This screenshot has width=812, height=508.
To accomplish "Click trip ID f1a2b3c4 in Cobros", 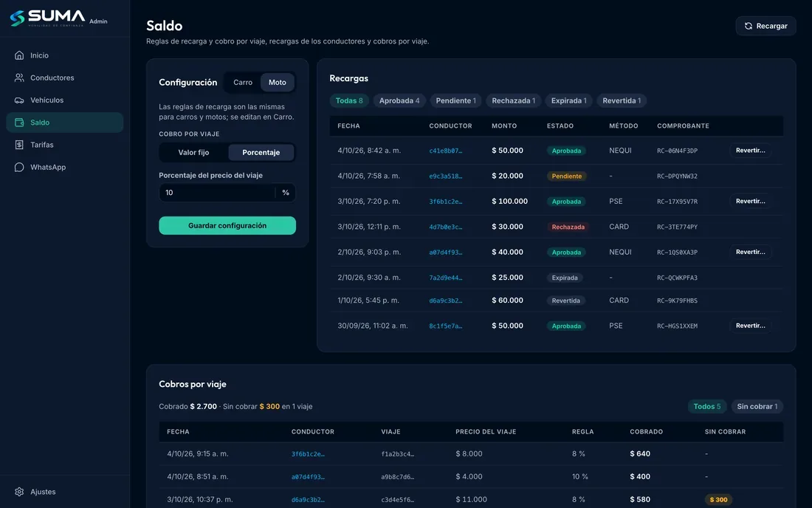I will 398,454.
